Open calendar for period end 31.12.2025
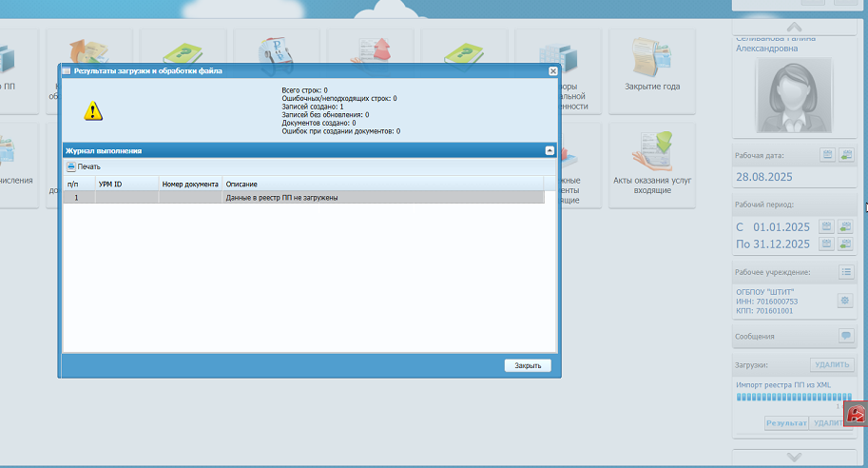 point(826,244)
